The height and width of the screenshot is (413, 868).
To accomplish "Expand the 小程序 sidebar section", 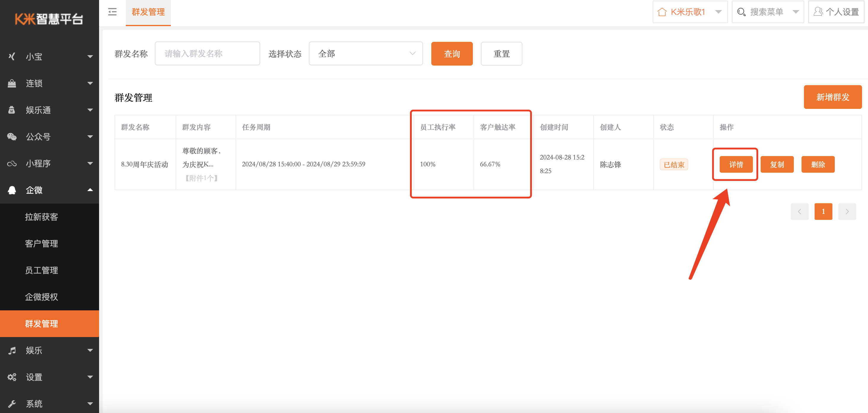I will point(50,163).
